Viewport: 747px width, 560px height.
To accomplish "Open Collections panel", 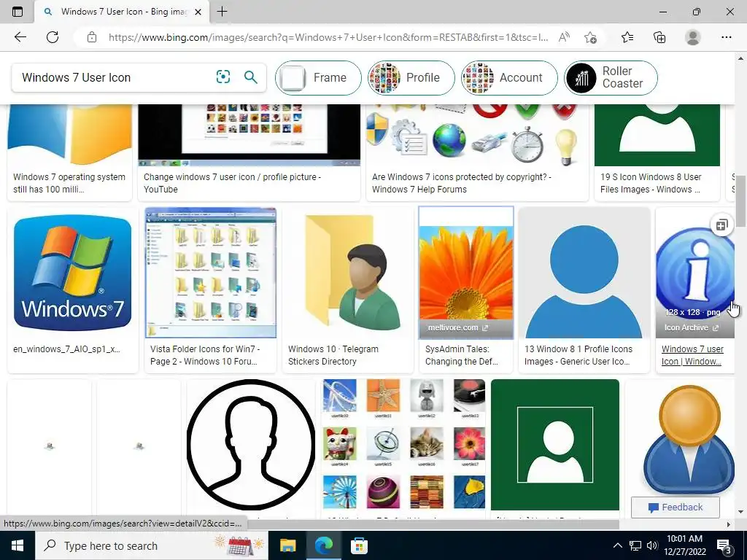I will 659,37.
